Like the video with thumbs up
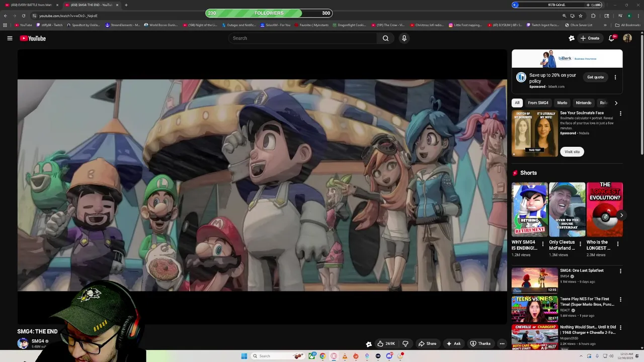 (386, 343)
